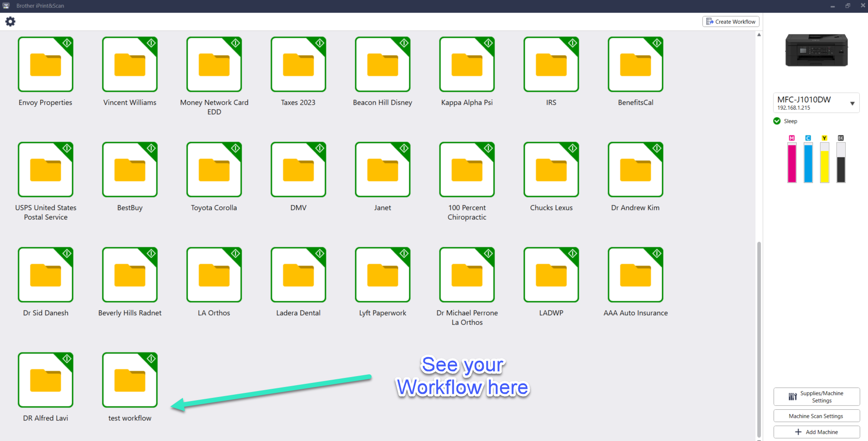Select the test workflow icon
Viewport: 868px width, 441px height.
point(130,380)
